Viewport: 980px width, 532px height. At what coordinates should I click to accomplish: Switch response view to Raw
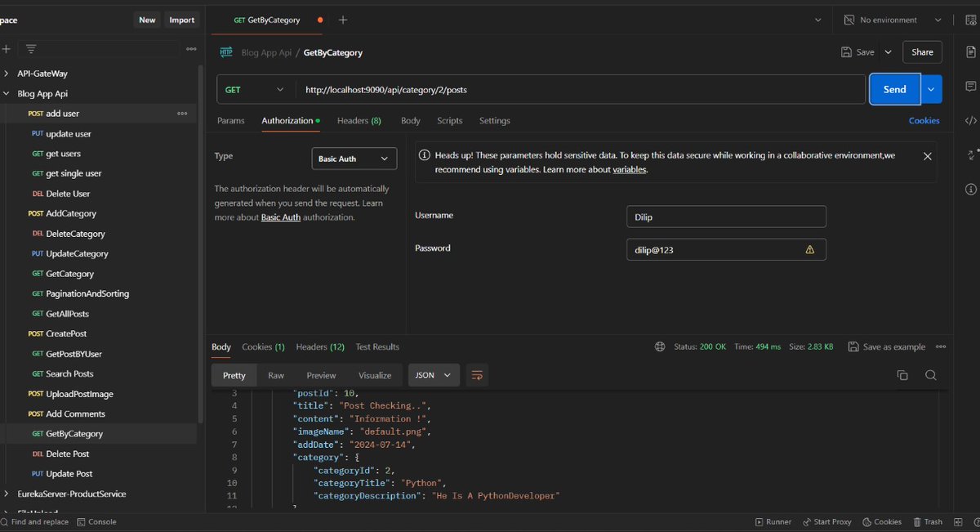click(x=276, y=375)
